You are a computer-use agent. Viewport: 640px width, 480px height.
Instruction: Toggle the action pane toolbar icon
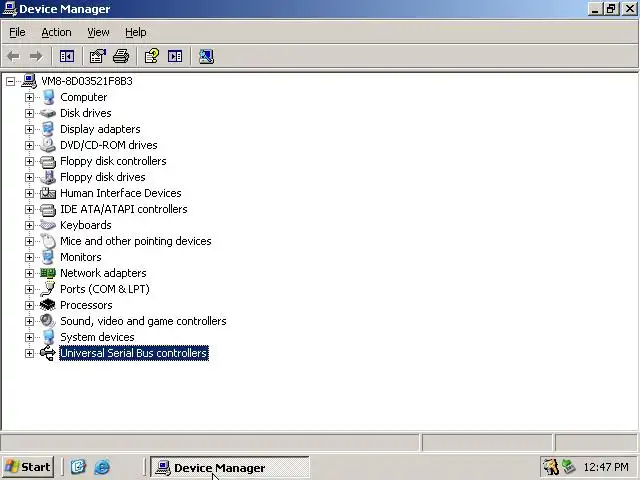click(175, 56)
